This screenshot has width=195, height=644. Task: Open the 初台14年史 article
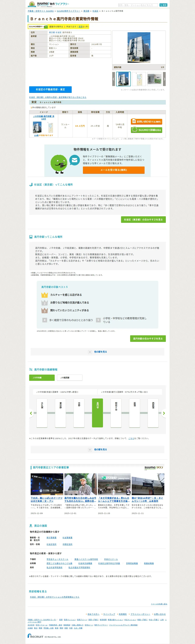(148, 499)
